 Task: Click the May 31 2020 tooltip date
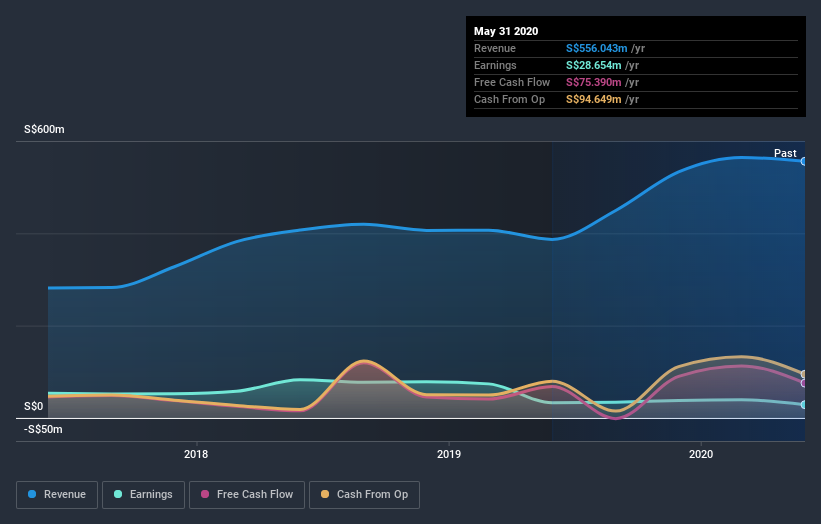tap(506, 31)
